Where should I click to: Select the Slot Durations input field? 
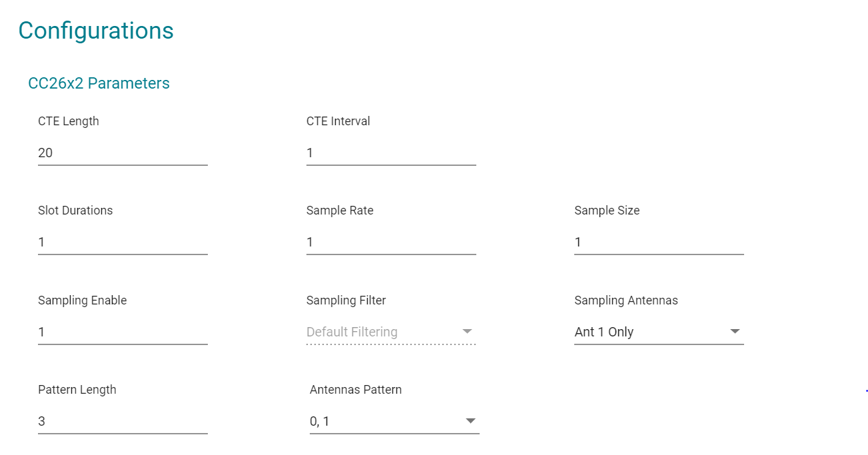click(123, 242)
